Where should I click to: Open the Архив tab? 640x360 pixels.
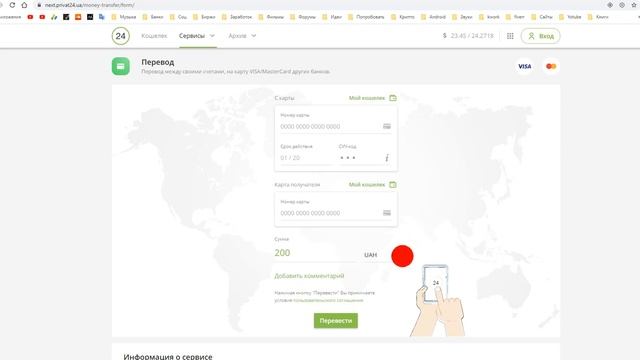[238, 36]
